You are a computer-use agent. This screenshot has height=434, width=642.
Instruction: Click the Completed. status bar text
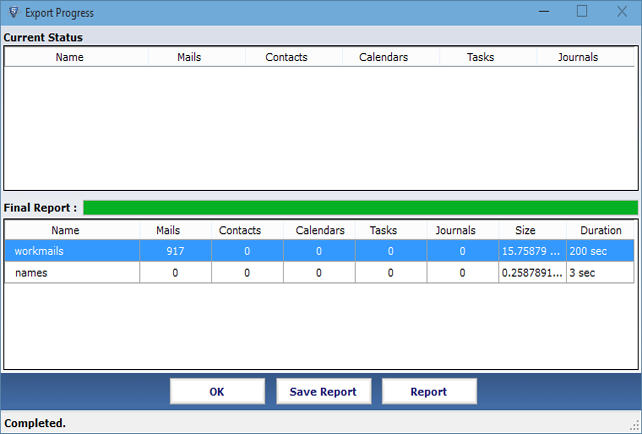tap(35, 423)
